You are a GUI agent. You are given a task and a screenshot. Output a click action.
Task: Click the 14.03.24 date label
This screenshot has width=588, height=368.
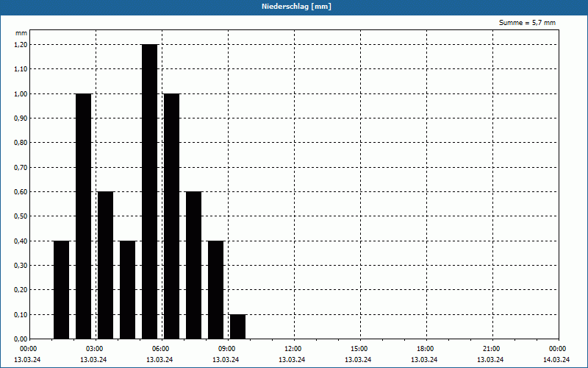coord(556,360)
